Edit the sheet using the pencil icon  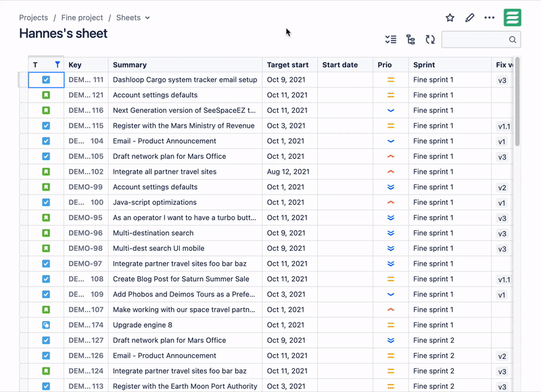[x=470, y=18]
